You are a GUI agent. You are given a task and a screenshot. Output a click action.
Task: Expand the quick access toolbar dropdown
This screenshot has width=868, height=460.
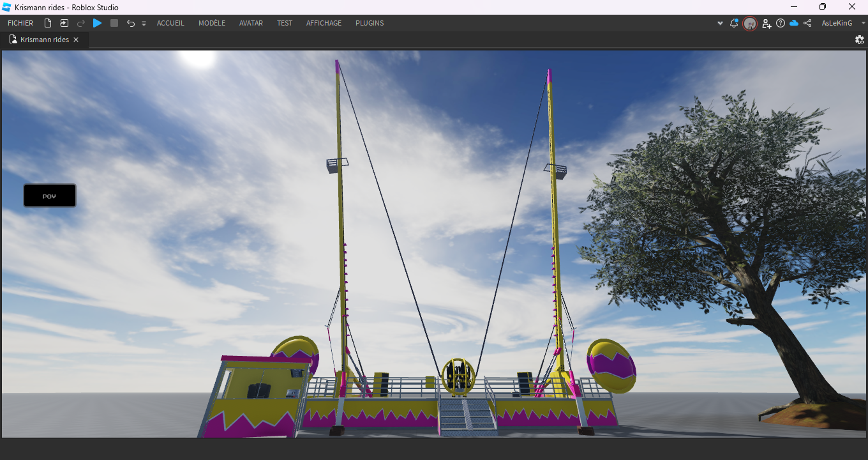tap(144, 24)
